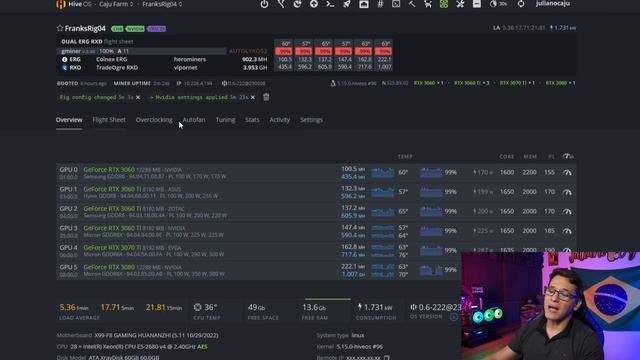Click the icon right of the pickaxe
640x360 pixels.
(428, 4)
